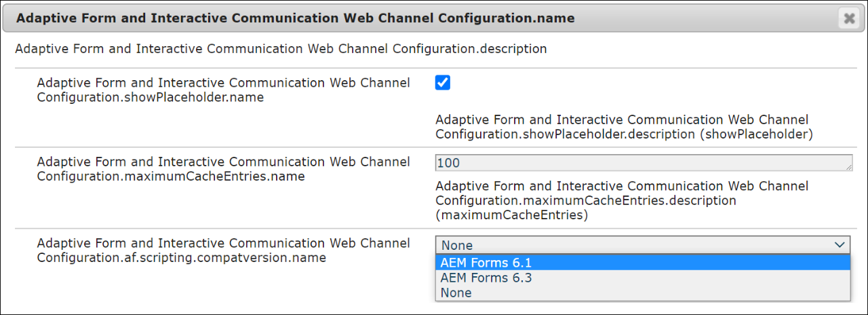This screenshot has height=315, width=868.
Task: Click the maximumCacheEntries.description text
Action: [622, 201]
